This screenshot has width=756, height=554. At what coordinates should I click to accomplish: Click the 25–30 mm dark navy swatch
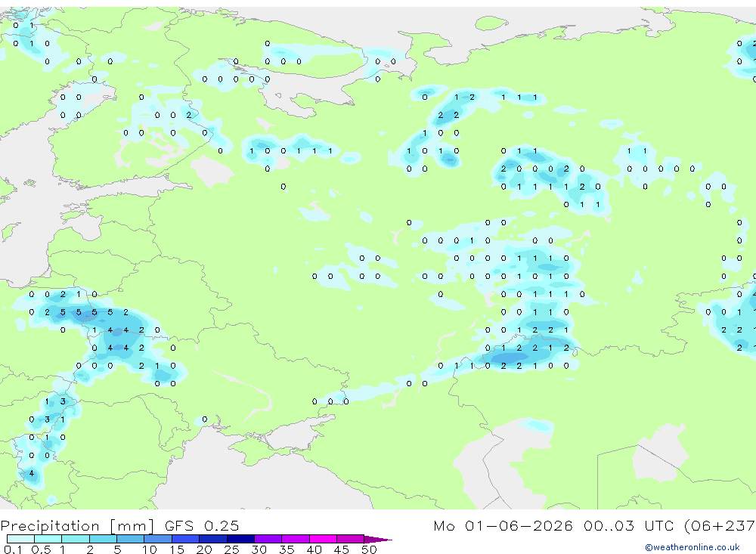240,539
